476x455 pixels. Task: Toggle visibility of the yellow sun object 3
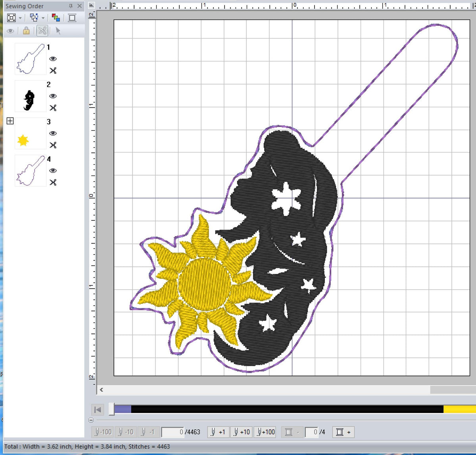pyautogui.click(x=53, y=133)
